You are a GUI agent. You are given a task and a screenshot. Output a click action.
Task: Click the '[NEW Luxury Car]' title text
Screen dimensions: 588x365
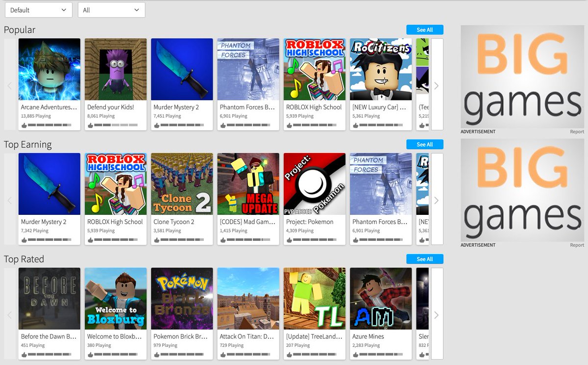coord(379,107)
